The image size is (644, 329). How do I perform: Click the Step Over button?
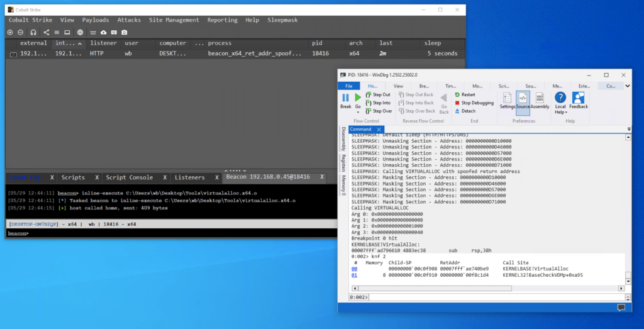tap(377, 111)
